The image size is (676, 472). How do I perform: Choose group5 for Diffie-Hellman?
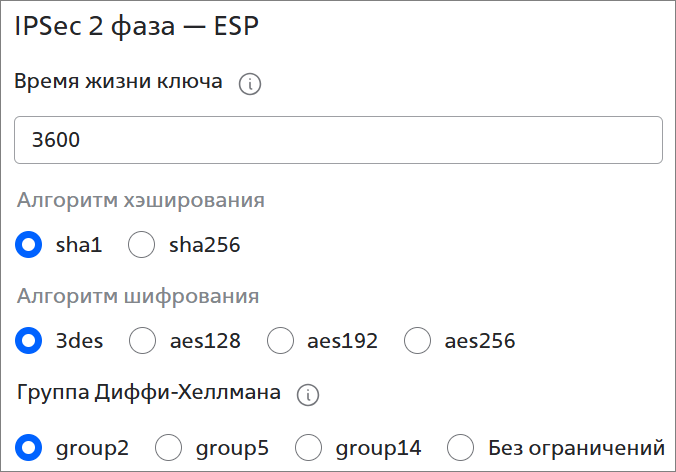tap(168, 447)
